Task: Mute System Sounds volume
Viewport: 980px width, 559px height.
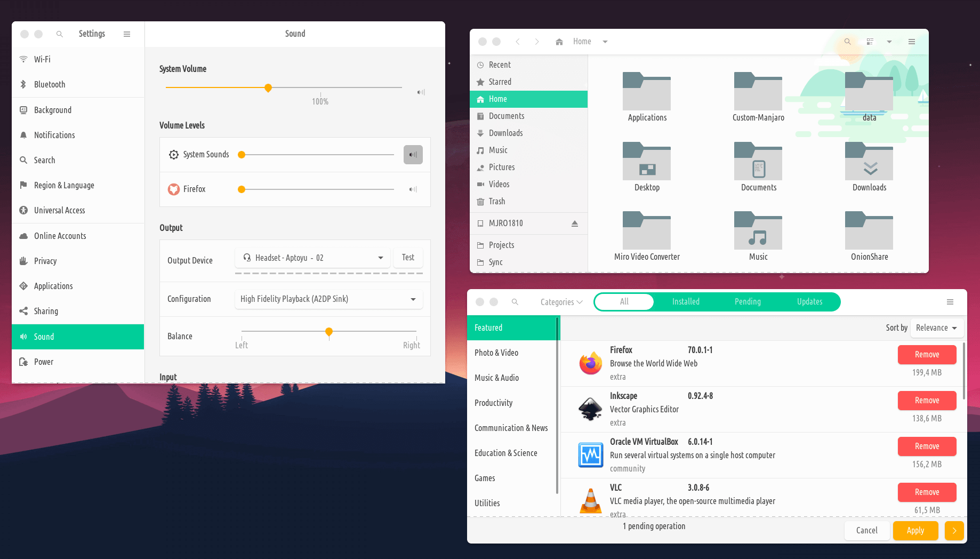Action: [413, 155]
